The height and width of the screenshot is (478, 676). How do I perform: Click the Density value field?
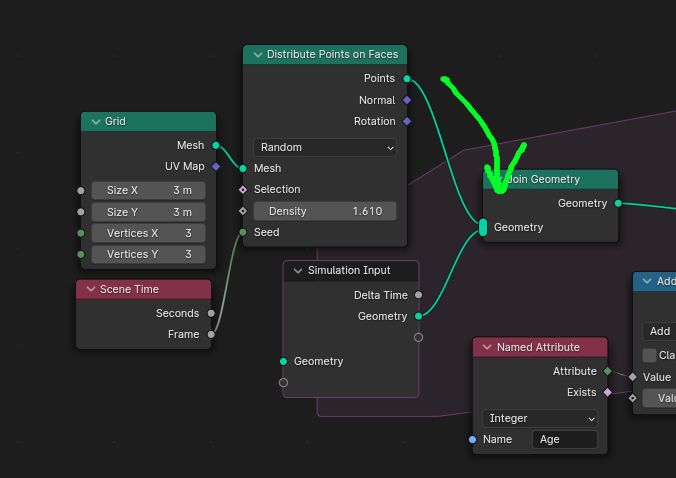(325, 211)
